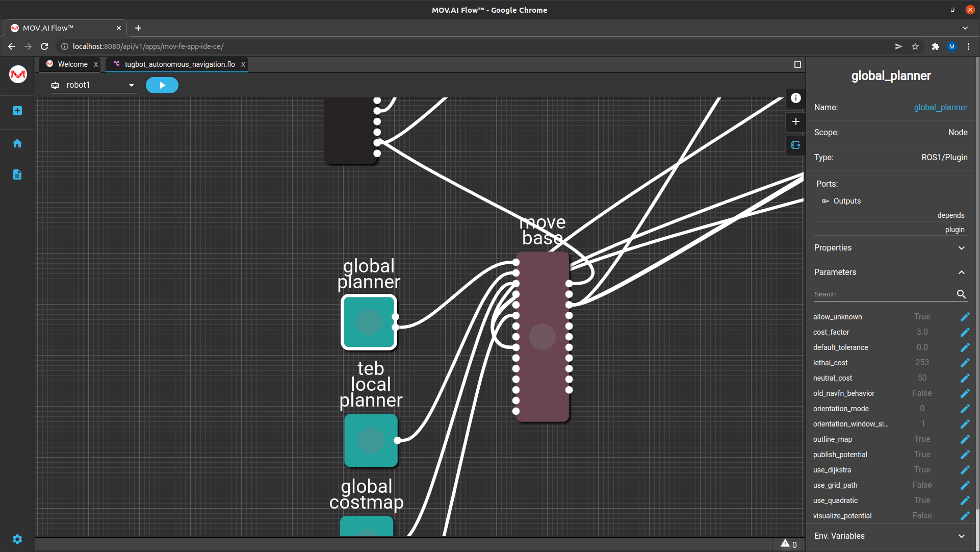Edit the orientation_window_si... parameter
Image resolution: width=980 pixels, height=552 pixels.
pos(965,424)
